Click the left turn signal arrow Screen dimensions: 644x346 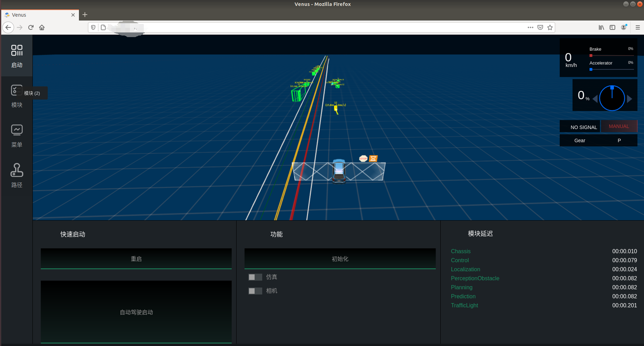click(595, 99)
